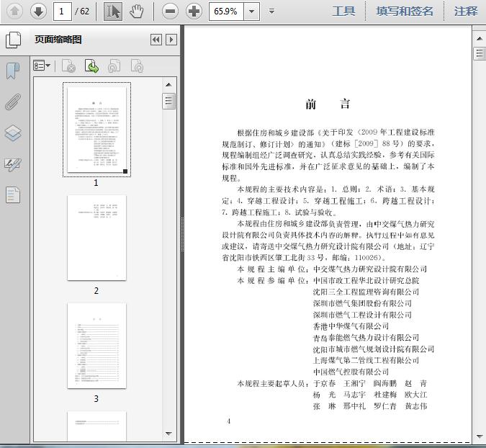Activate the text selection cursor tool
This screenshot has height=448, width=486.
click(113, 11)
